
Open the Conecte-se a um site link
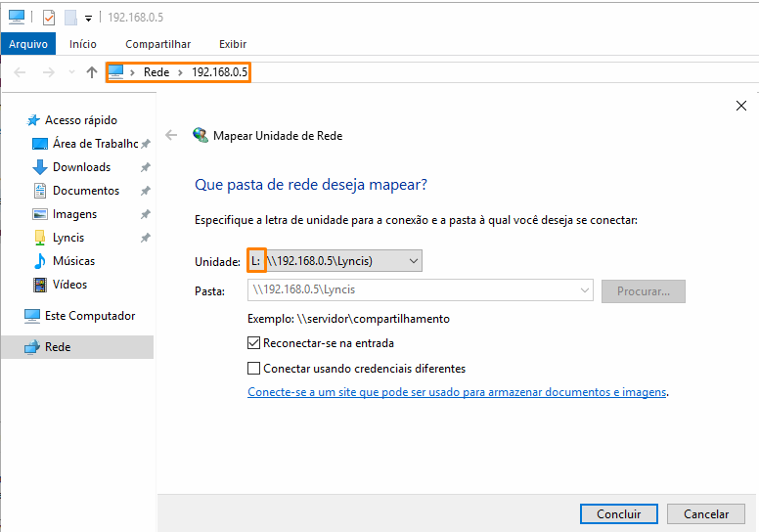coord(457,392)
